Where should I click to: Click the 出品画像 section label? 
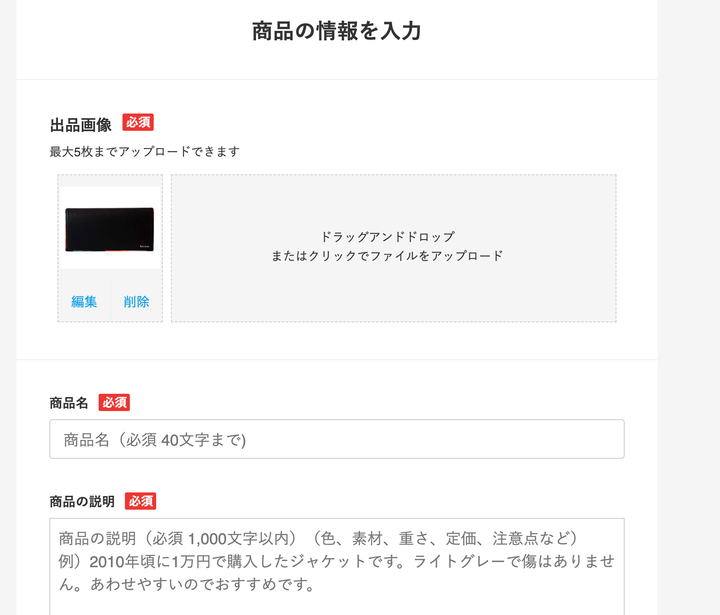click(x=81, y=124)
